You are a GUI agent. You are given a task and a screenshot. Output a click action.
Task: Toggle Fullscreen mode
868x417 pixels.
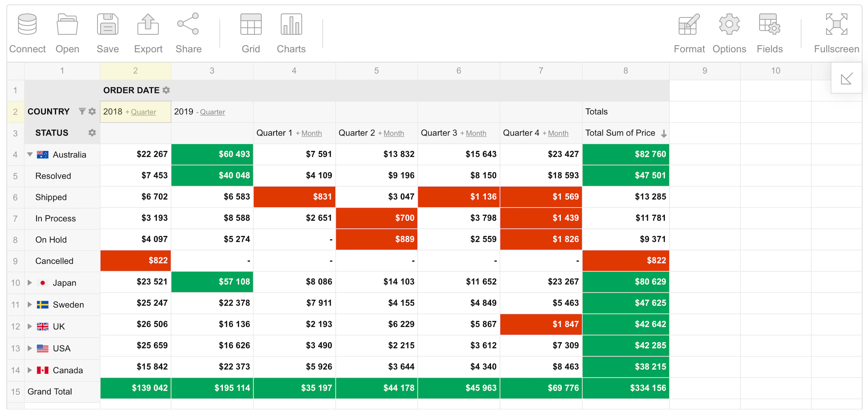pos(836,33)
